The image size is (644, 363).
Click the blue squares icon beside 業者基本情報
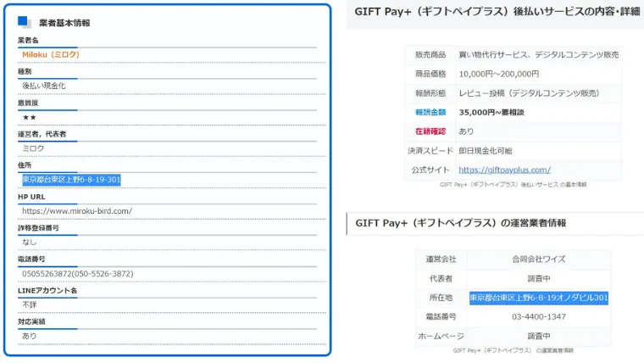pos(25,23)
